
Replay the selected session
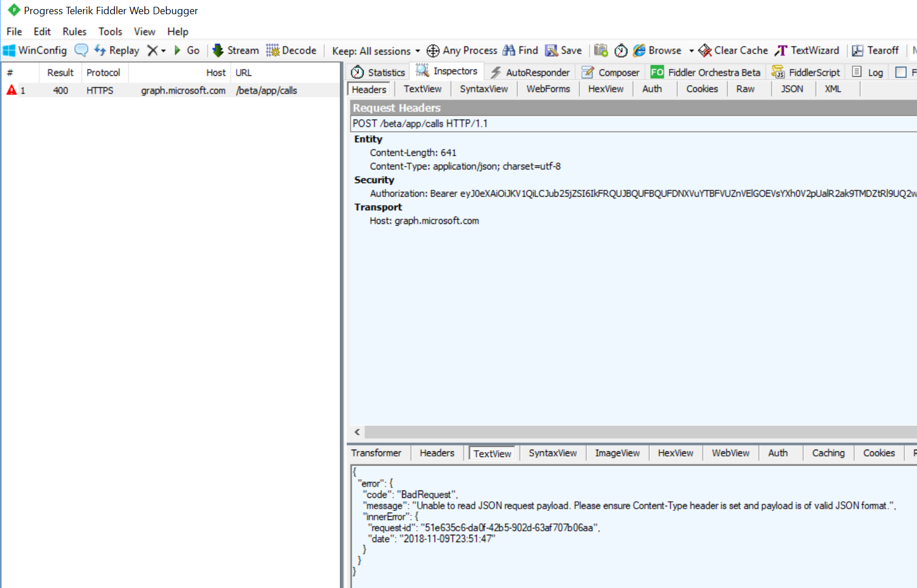[116, 50]
